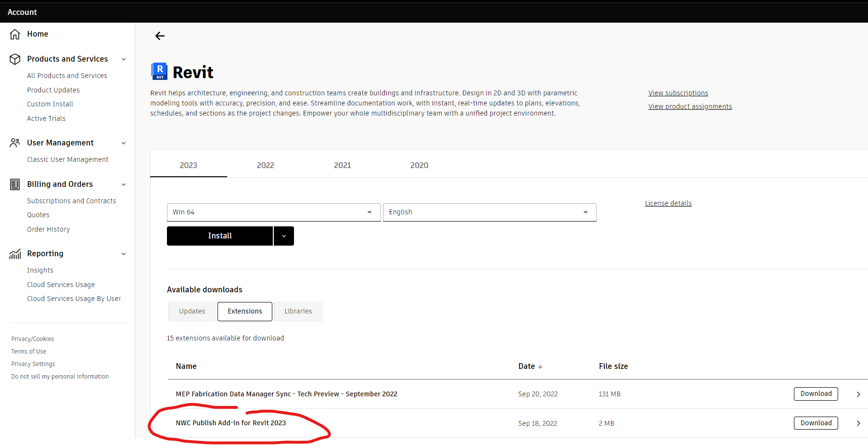The image size is (868, 445).
Task: Click the User Management people icon
Action: click(14, 143)
